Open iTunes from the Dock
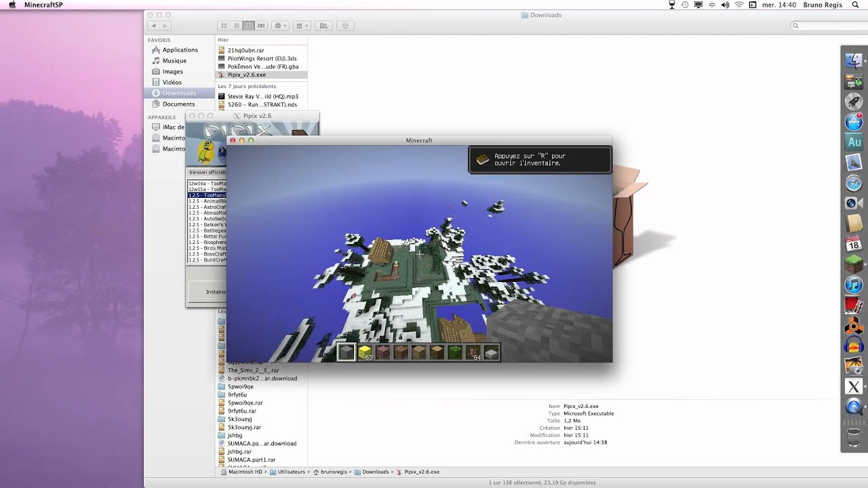The height and width of the screenshot is (488, 868). pyautogui.click(x=854, y=285)
